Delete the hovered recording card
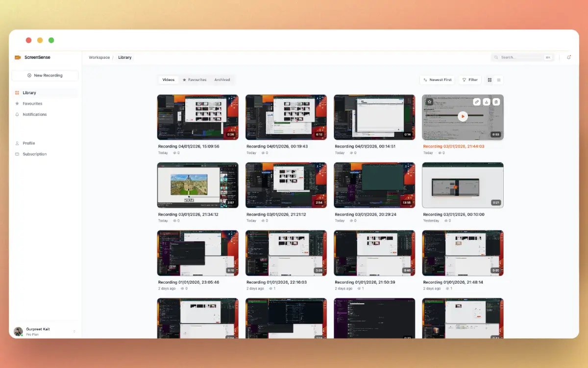This screenshot has height=368, width=588. click(496, 102)
